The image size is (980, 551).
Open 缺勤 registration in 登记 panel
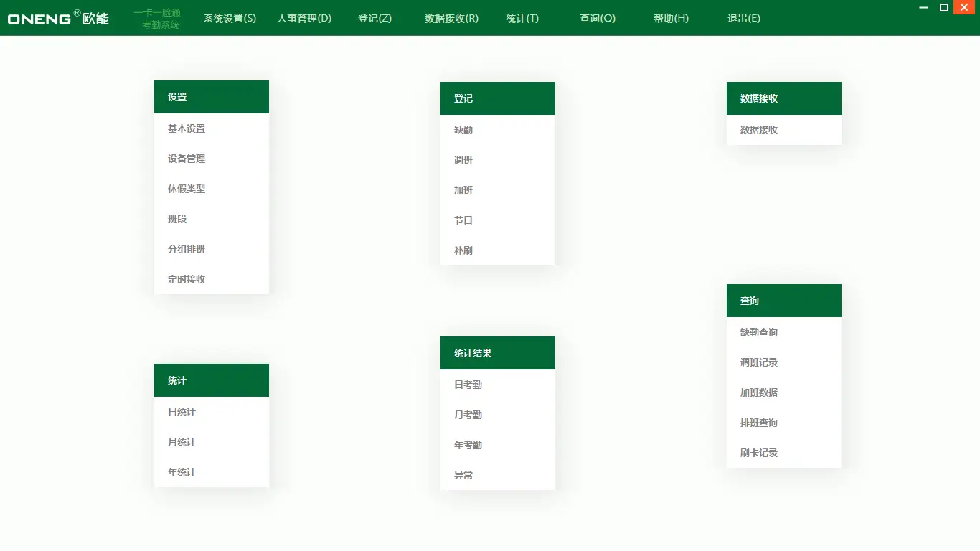pos(463,130)
